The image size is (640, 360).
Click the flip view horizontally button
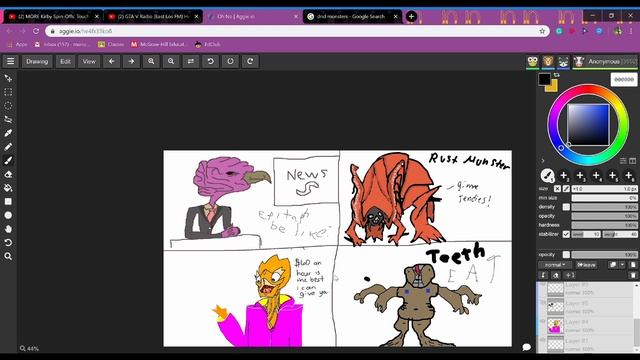point(191,61)
